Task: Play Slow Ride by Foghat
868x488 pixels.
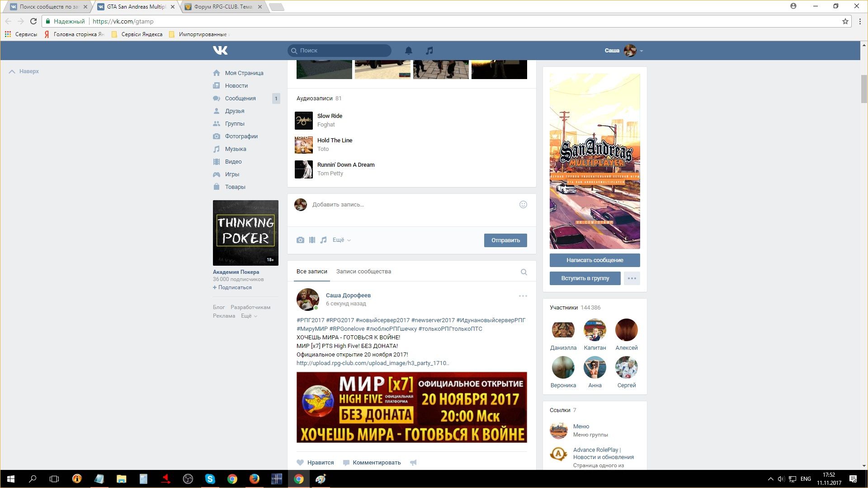Action: tap(304, 121)
